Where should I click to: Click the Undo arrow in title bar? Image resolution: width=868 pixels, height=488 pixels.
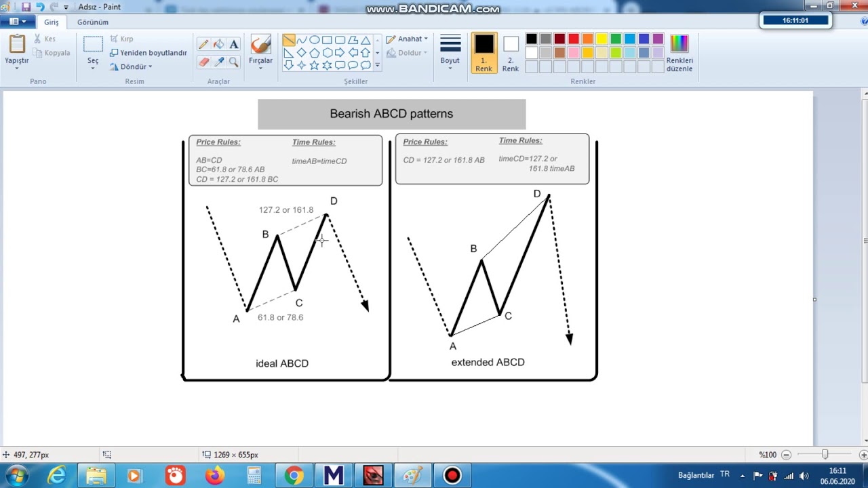click(40, 7)
